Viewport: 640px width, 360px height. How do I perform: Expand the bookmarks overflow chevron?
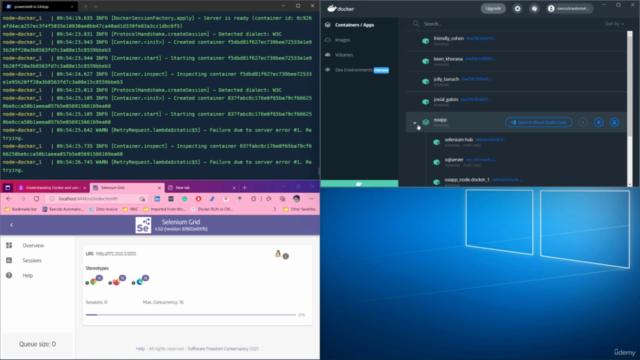[275, 209]
